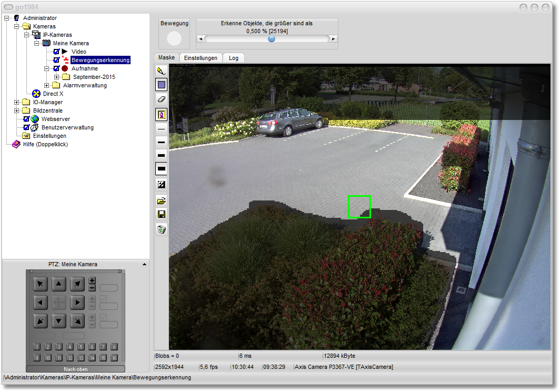Select the pencil mask drawing tool
Viewport: 560px width, 392px height.
pyautogui.click(x=162, y=70)
